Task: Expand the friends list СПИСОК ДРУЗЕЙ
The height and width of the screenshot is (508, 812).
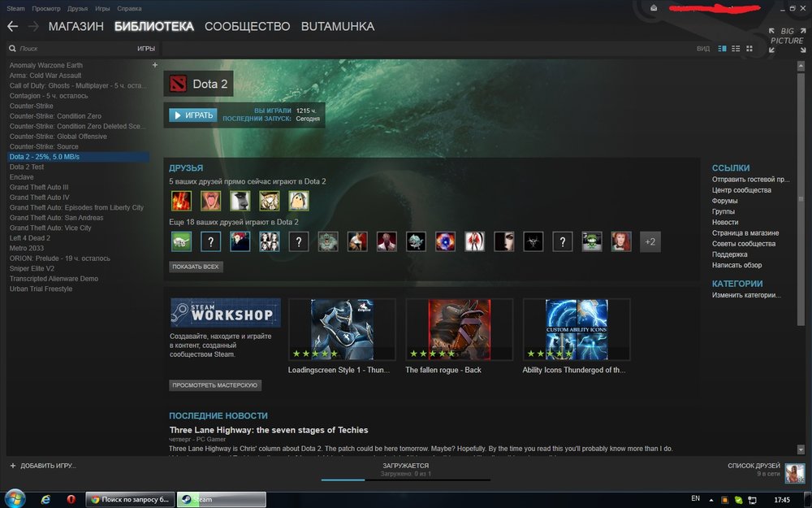Action: (x=754, y=466)
